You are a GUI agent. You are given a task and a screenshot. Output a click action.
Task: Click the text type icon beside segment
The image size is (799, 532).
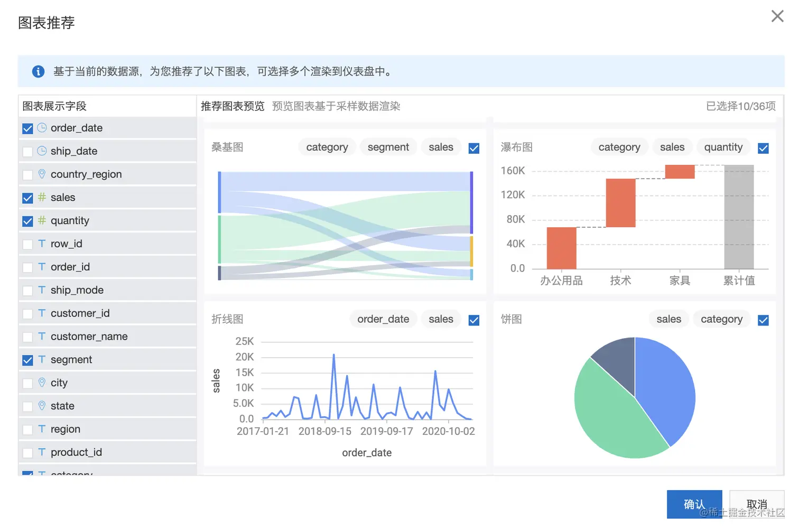coord(42,360)
